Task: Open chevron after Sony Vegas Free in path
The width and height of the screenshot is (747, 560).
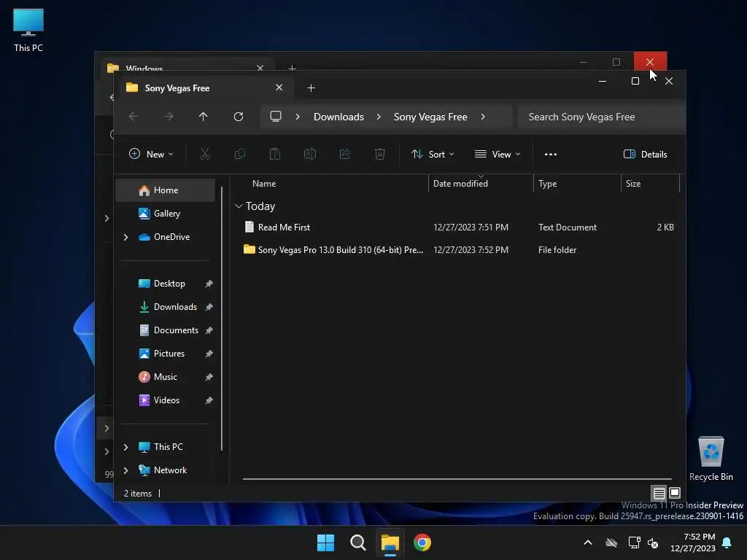Action: tap(483, 117)
